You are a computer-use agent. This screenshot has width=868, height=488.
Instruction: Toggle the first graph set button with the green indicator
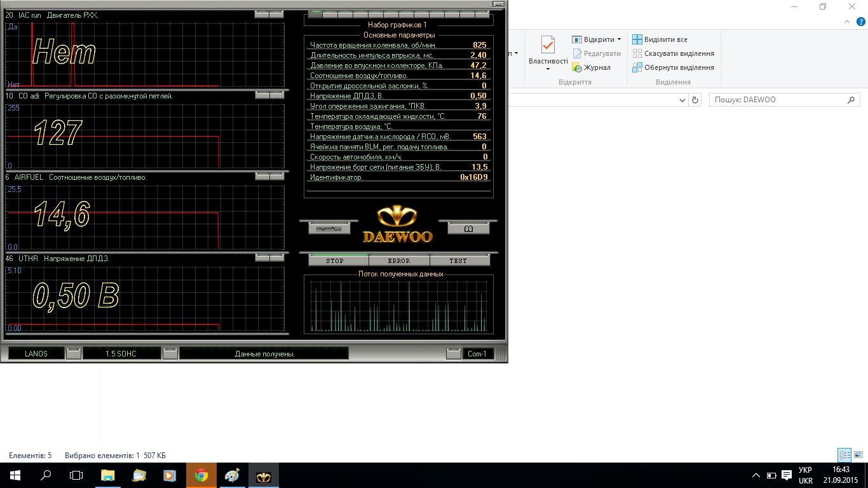315,13
